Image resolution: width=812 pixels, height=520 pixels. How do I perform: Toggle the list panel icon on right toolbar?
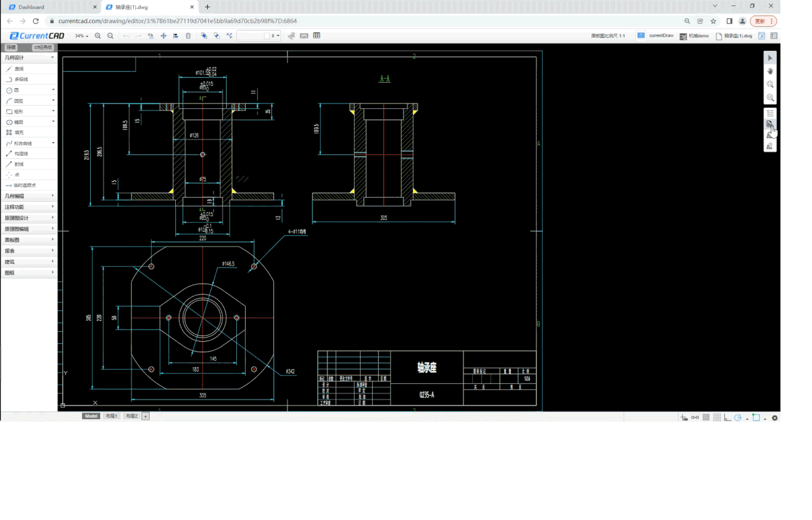tap(770, 113)
